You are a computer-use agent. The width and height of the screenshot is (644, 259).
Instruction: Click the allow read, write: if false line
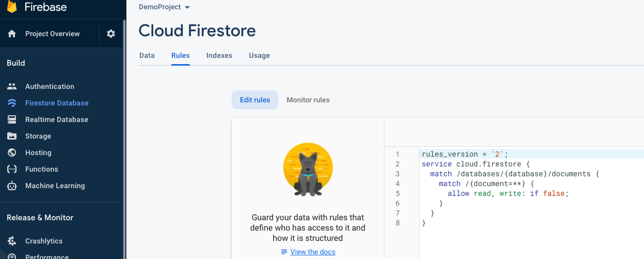coord(508,193)
